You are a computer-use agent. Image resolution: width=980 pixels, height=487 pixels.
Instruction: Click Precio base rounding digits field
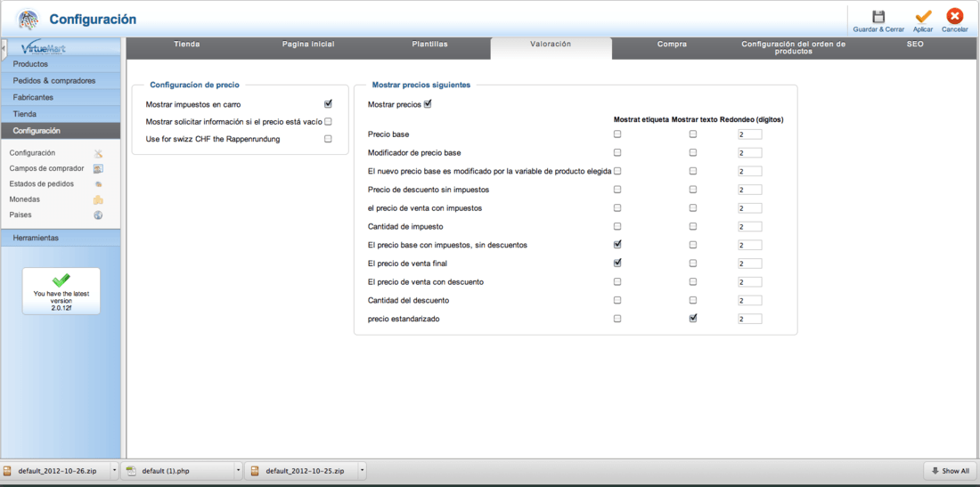click(x=749, y=134)
